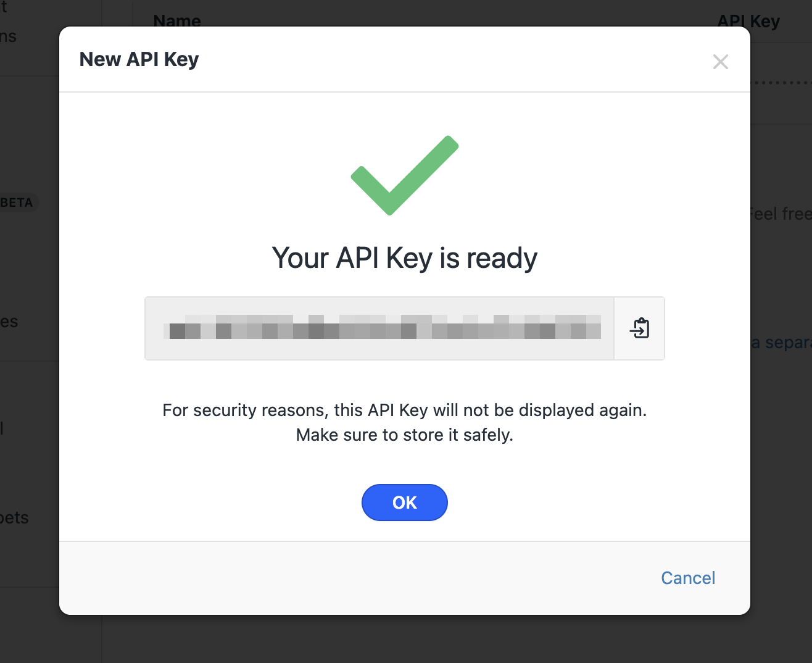The height and width of the screenshot is (663, 812).
Task: Click the green success checkmark
Action: point(404,175)
